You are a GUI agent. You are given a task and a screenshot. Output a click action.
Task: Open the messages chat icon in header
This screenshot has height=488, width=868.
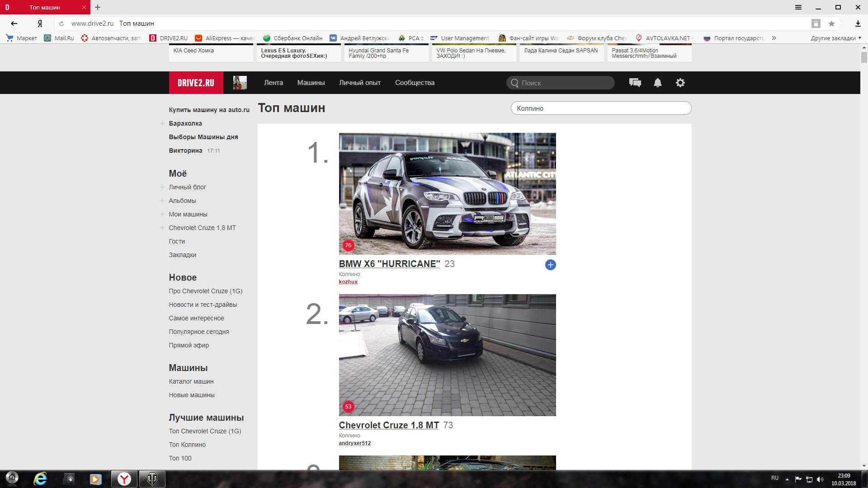[x=635, y=83]
